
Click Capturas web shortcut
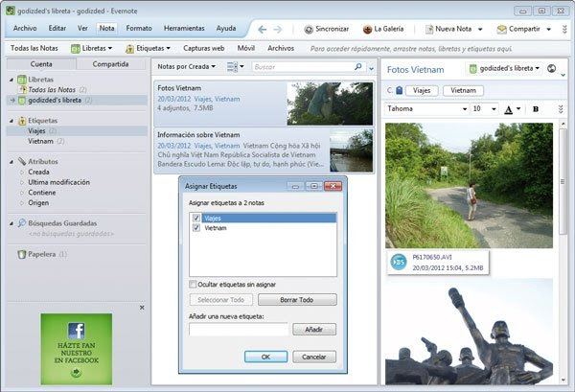(204, 49)
